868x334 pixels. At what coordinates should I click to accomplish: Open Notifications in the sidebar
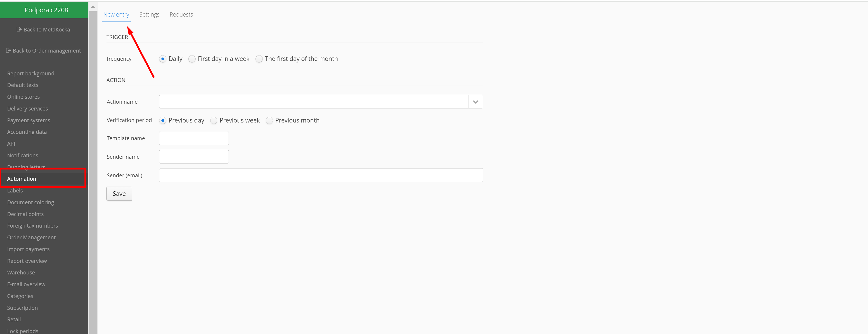click(23, 155)
